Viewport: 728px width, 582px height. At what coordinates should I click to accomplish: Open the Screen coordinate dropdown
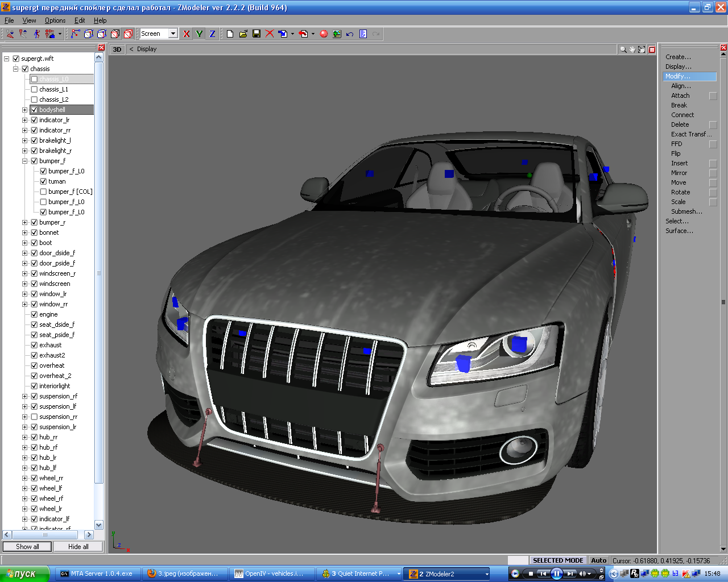[x=173, y=34]
